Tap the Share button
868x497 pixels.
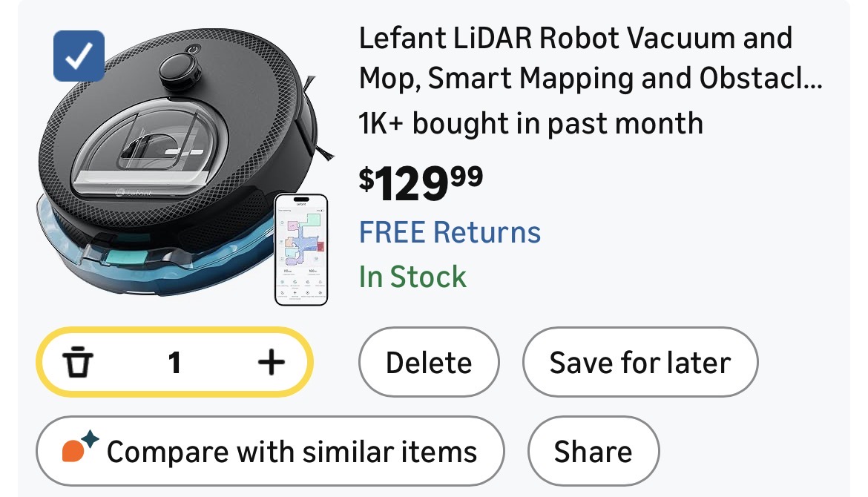[593, 451]
